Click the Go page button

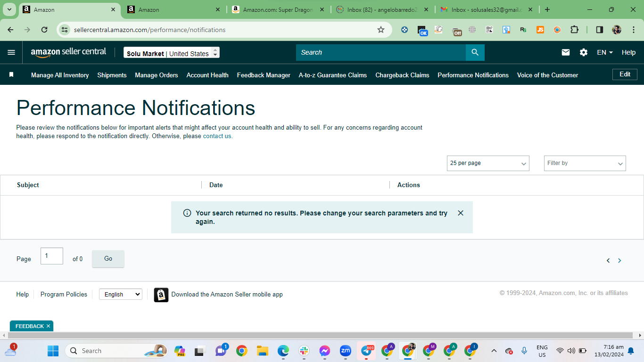[108, 259]
